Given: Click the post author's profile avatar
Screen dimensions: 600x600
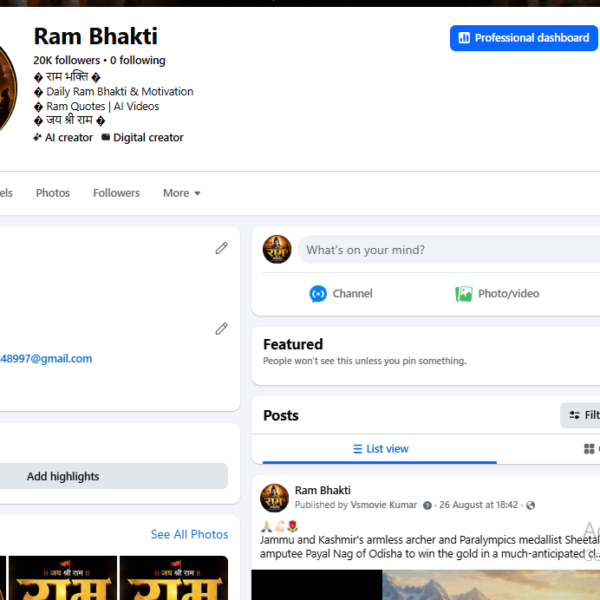Looking at the screenshot, I should tap(274, 498).
